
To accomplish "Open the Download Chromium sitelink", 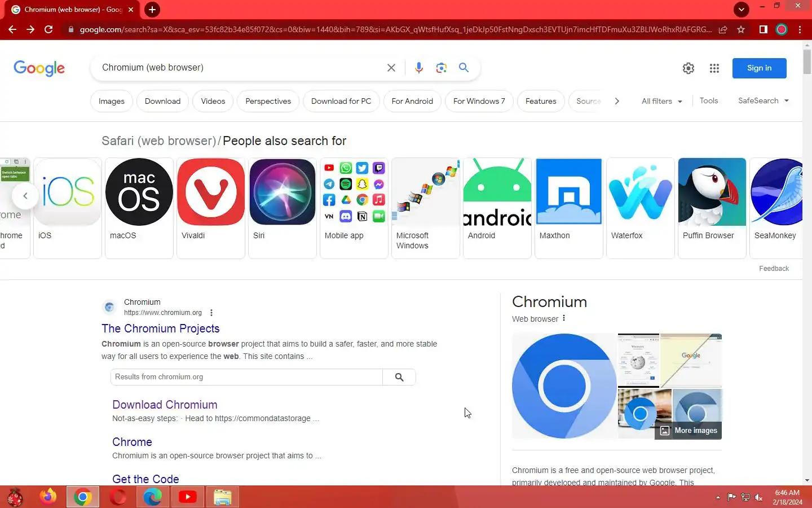I will click(165, 405).
